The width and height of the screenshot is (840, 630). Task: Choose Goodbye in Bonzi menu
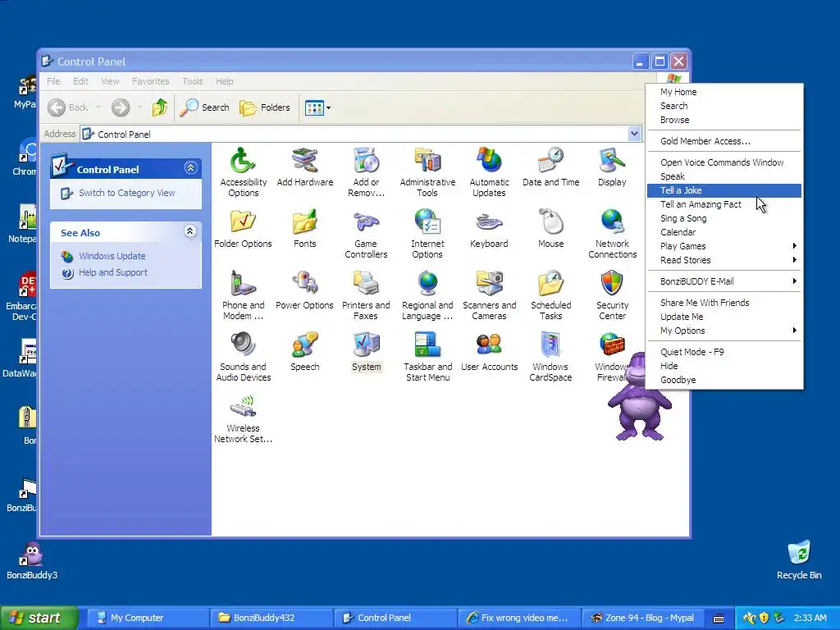tap(724, 380)
